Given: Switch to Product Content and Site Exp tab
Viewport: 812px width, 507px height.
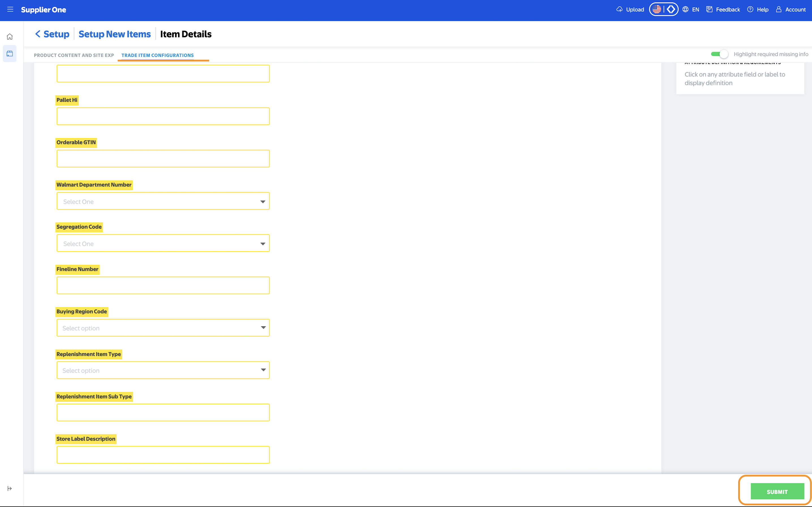Looking at the screenshot, I should click(74, 55).
